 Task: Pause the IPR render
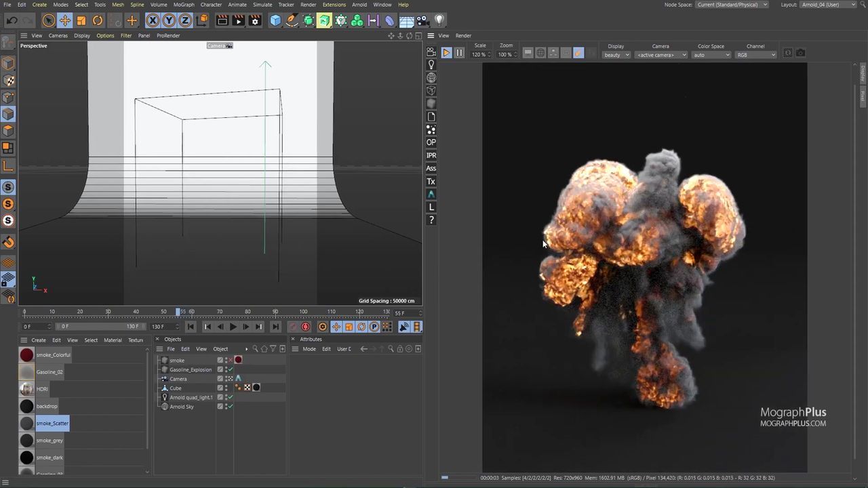[x=459, y=53]
